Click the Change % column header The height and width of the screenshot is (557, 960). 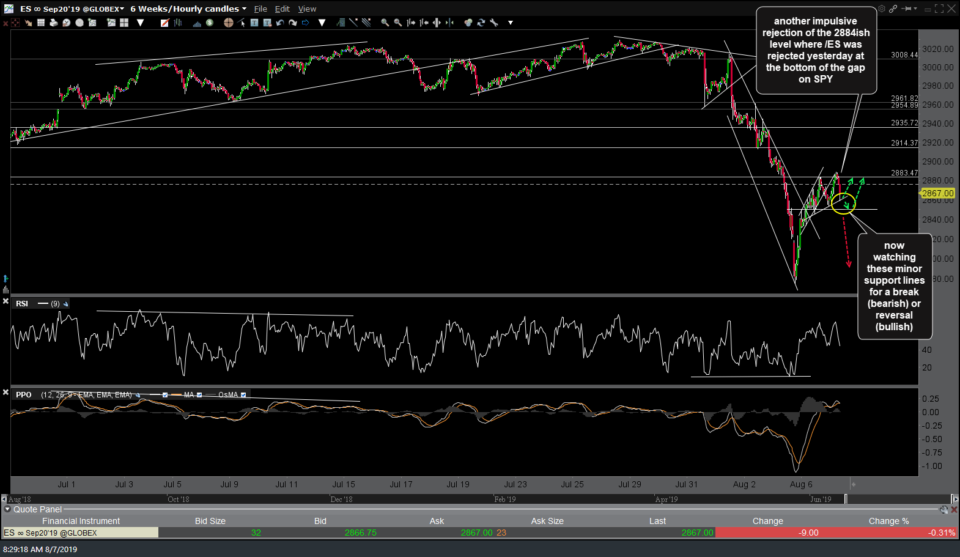click(888, 521)
